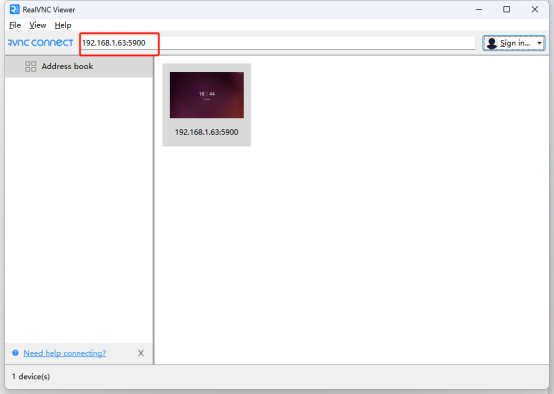Screen dimensions: 554x394
Task: Click the user avatar icon in Sign in
Action: tap(491, 43)
